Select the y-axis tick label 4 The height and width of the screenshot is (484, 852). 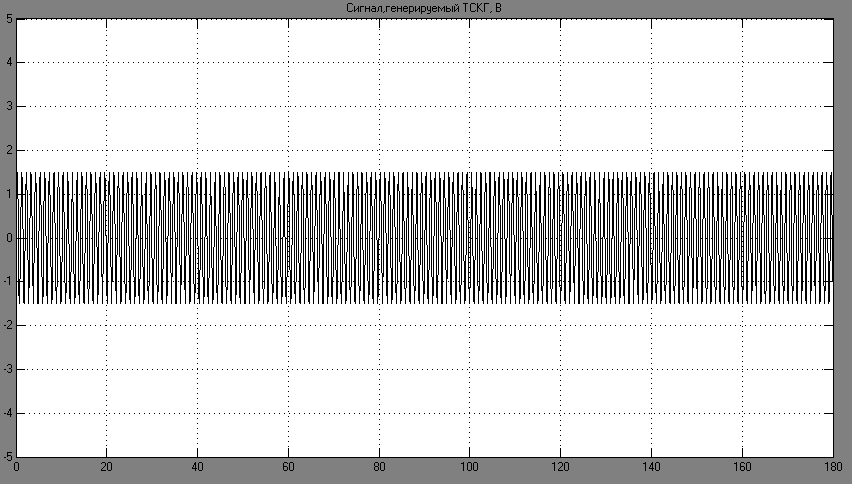9,62
